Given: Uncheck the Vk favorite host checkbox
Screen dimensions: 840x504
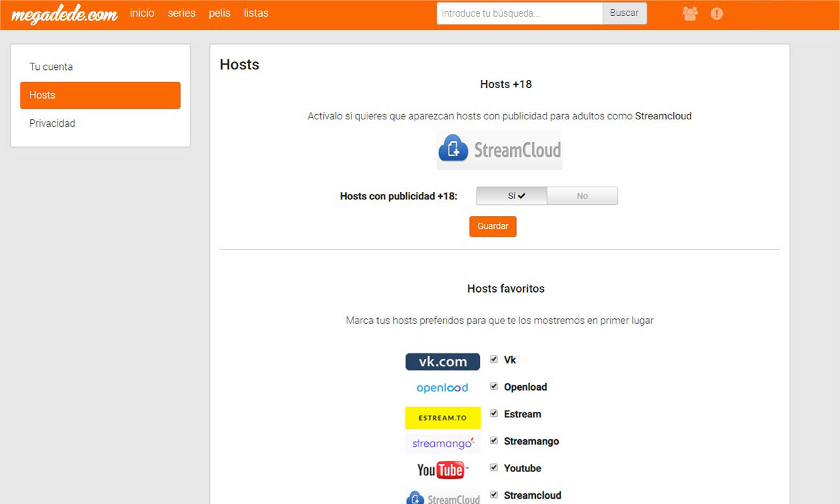Looking at the screenshot, I should click(494, 359).
